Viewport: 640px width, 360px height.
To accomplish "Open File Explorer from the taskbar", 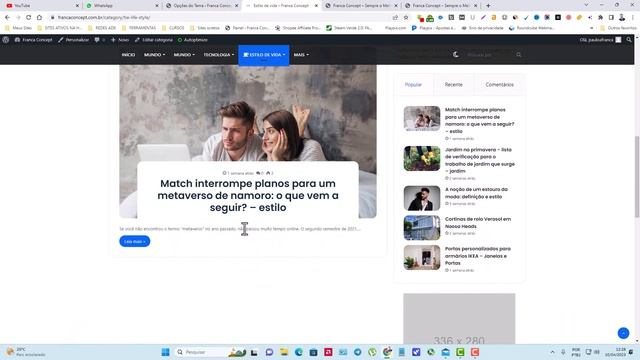I will (284, 352).
